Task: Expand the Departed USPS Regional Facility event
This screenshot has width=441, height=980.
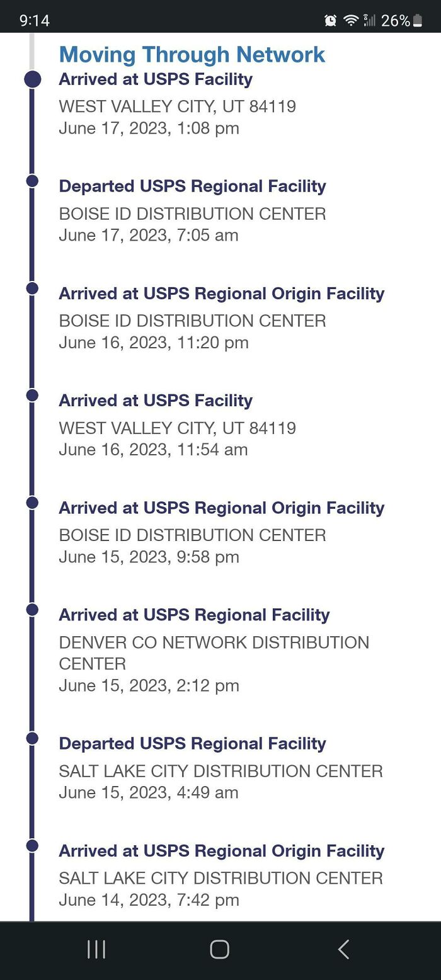Action: 192,186
